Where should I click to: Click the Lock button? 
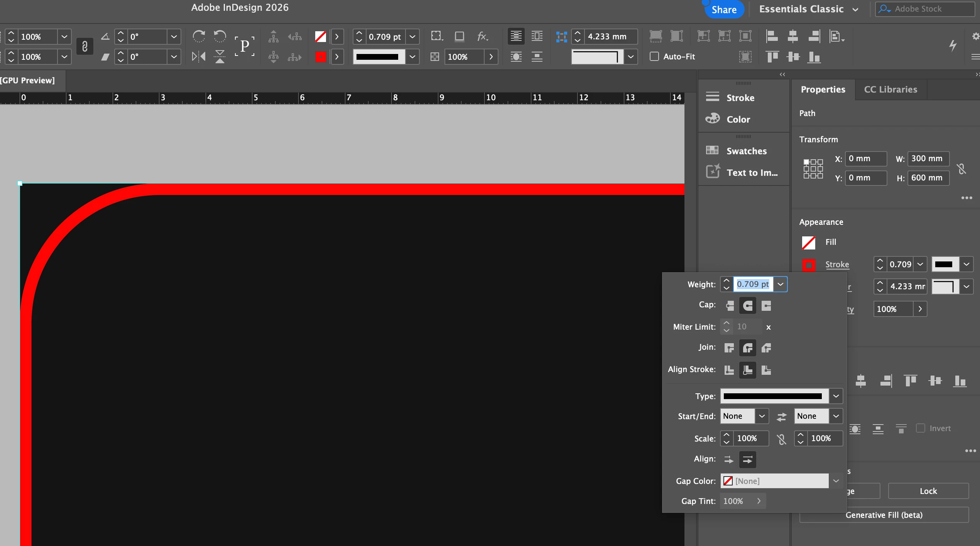[x=928, y=491]
